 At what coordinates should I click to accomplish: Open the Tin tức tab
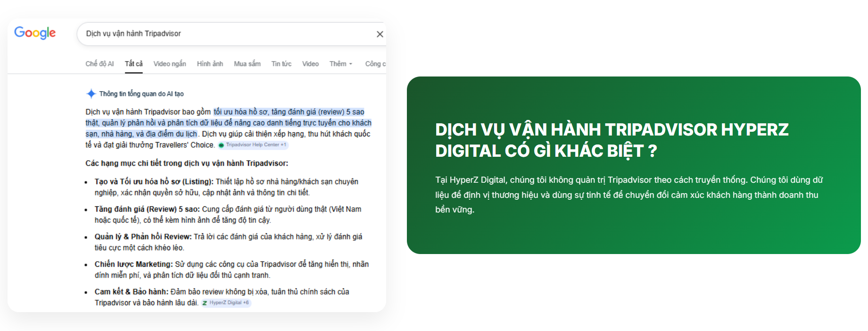point(281,64)
